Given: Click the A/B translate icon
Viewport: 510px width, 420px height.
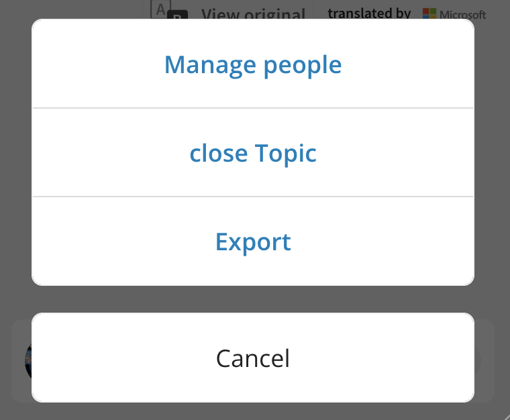Looking at the screenshot, I should pos(169,10).
